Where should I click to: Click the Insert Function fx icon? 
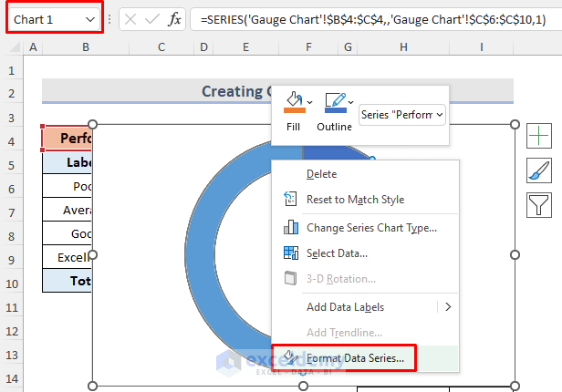tap(174, 19)
